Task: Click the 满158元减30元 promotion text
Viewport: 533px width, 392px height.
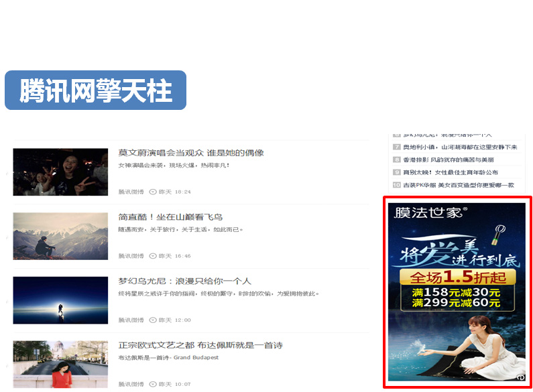Action: click(x=456, y=292)
